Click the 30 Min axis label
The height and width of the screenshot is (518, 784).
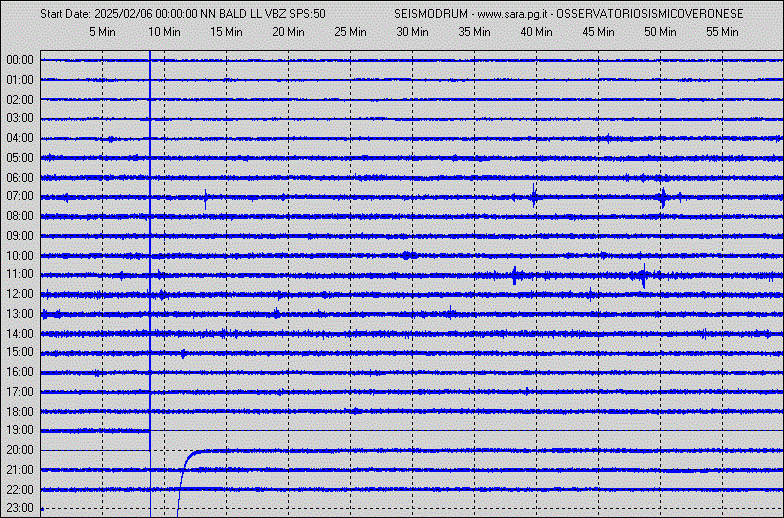412,32
